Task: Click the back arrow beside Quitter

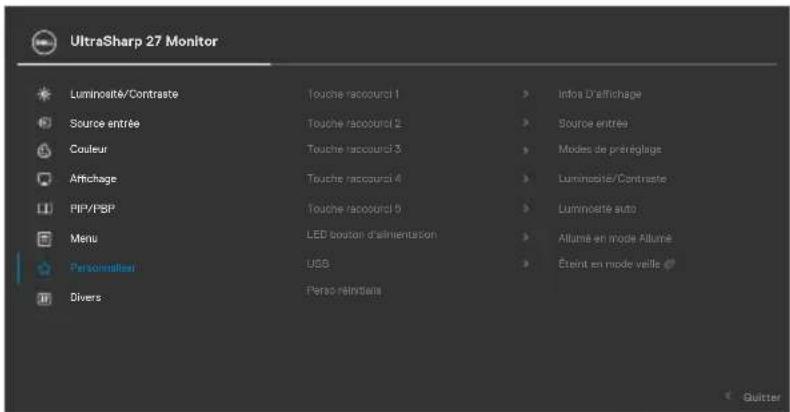Action: coord(728,396)
